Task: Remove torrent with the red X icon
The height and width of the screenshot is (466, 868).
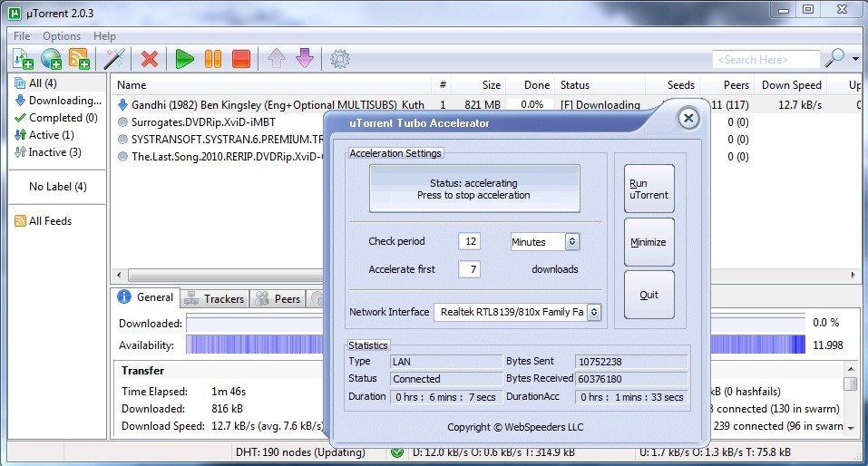Action: tap(150, 59)
